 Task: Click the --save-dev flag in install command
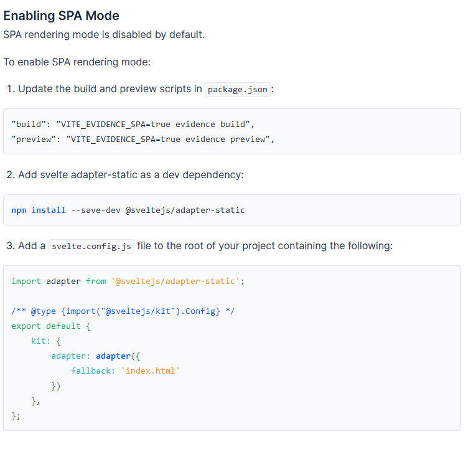(96, 210)
